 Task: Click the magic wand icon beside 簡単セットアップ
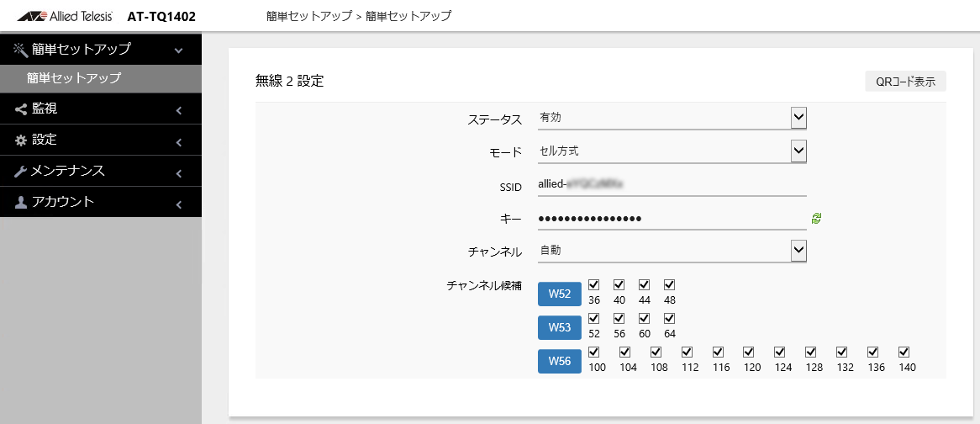21,49
